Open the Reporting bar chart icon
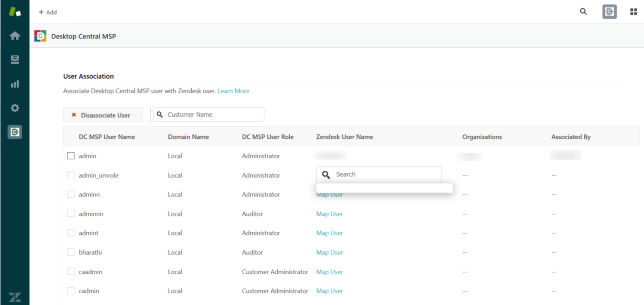The width and height of the screenshot is (644, 305). tap(15, 84)
